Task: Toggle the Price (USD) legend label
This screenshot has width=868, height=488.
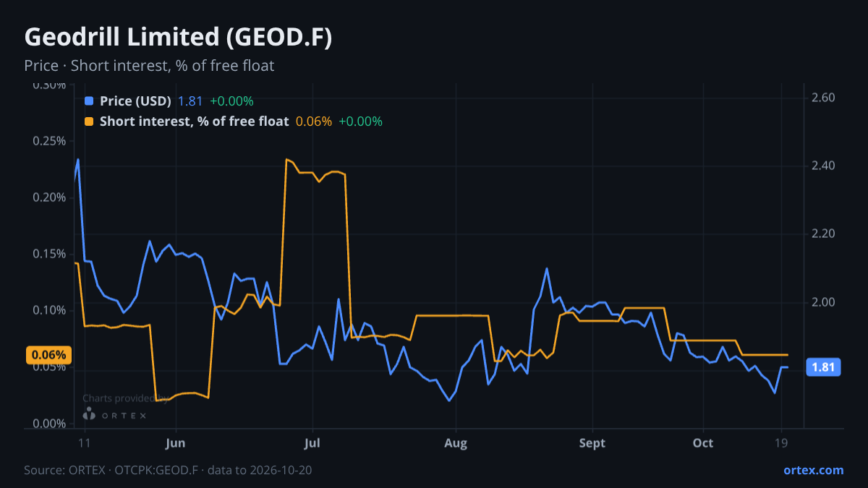Action: click(135, 101)
